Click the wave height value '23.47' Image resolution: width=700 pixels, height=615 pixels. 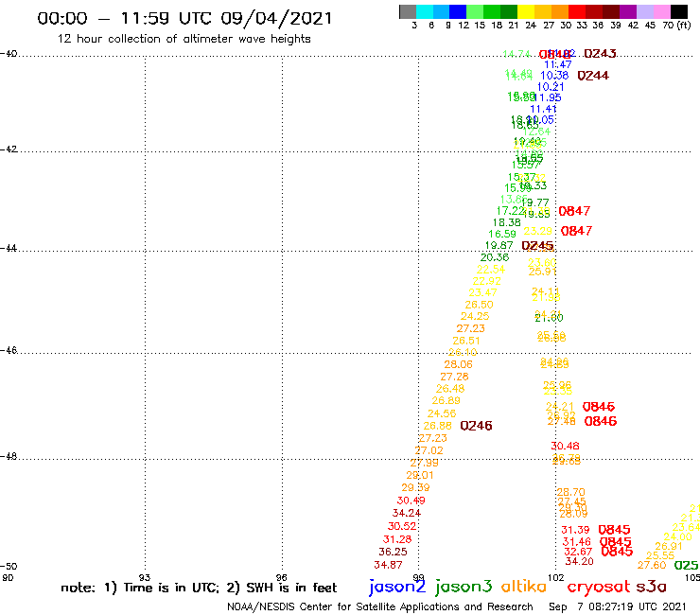click(x=483, y=292)
